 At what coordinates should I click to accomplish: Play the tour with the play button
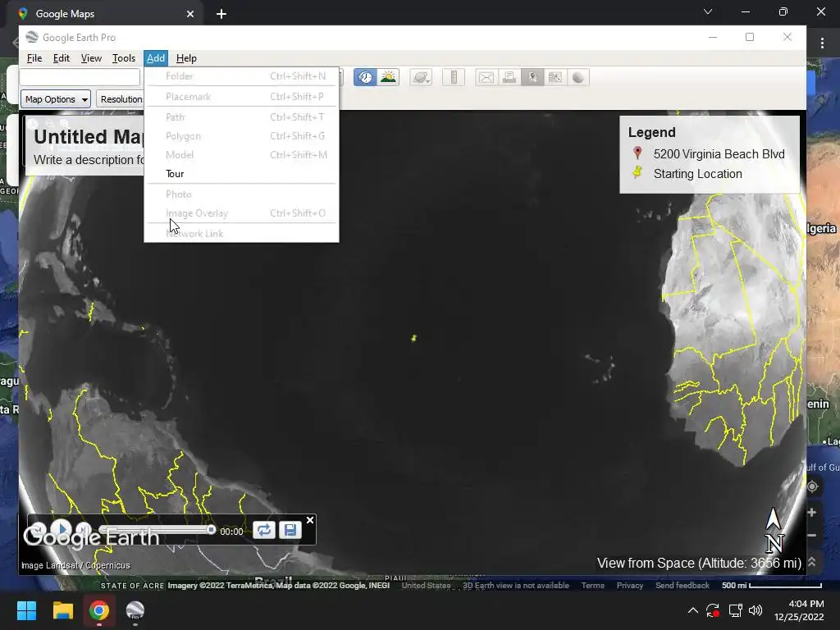coord(62,530)
